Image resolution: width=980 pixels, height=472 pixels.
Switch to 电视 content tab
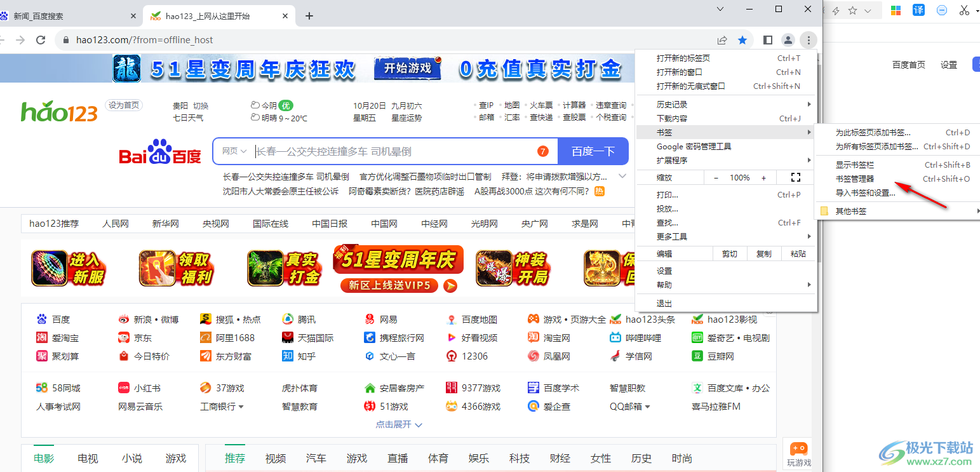[x=88, y=459]
